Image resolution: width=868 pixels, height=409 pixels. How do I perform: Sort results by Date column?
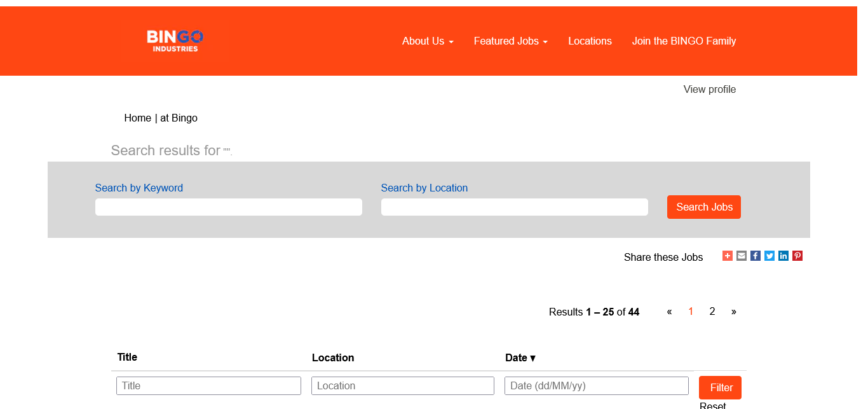(x=520, y=357)
